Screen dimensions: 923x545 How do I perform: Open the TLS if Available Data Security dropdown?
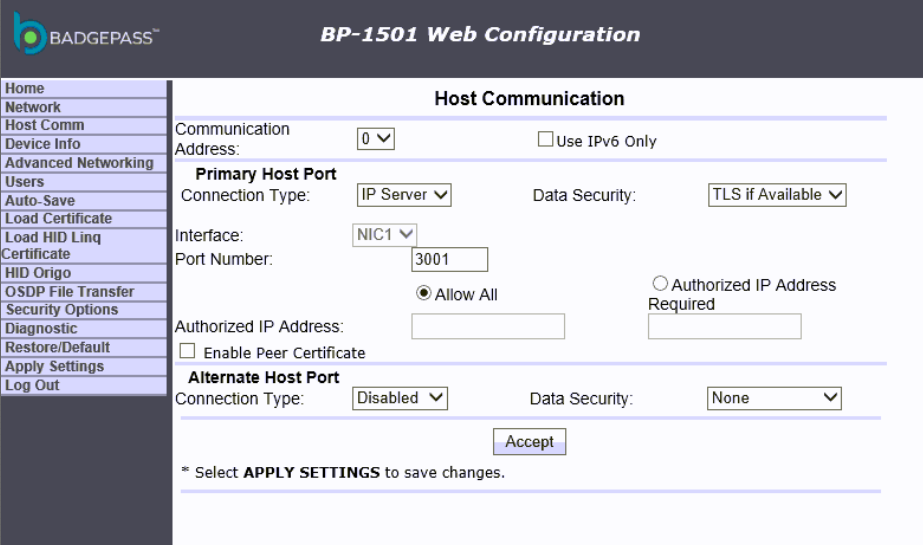(777, 195)
